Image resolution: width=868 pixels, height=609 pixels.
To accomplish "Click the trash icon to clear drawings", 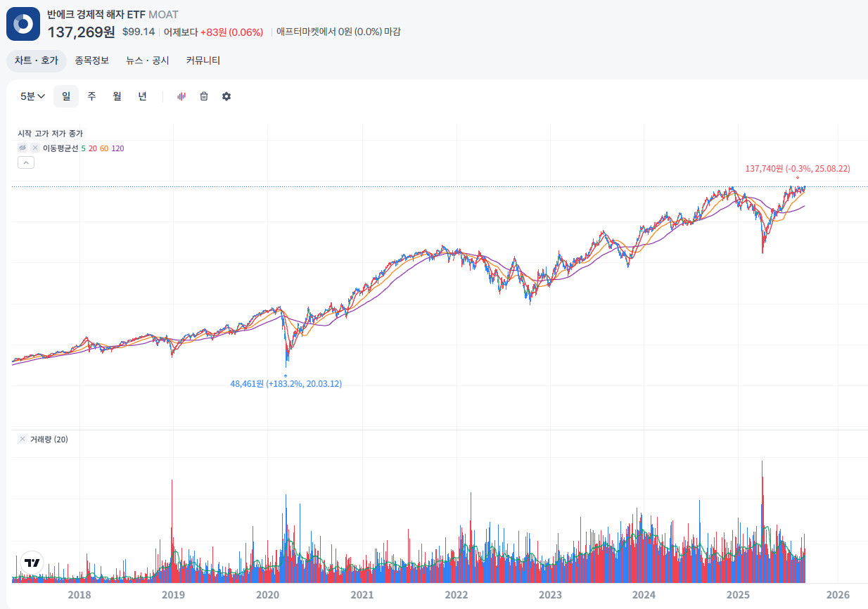I will coord(204,96).
